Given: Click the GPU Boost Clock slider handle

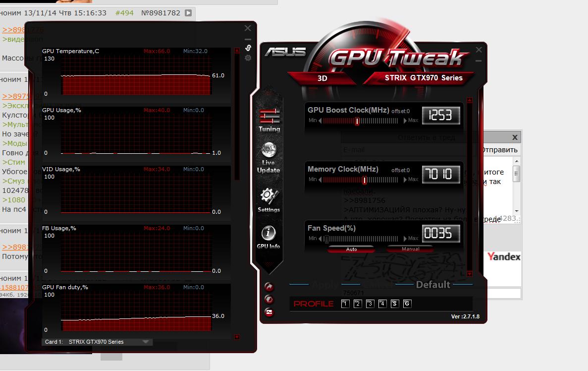Looking at the screenshot, I should point(357,121).
